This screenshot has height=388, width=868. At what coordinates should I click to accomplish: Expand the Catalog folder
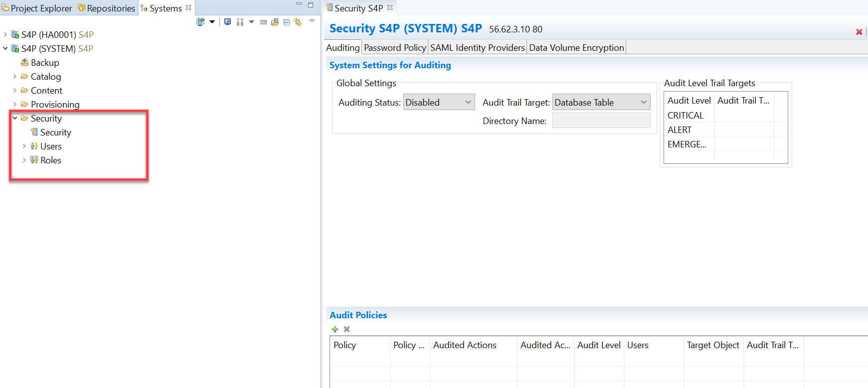click(15, 76)
